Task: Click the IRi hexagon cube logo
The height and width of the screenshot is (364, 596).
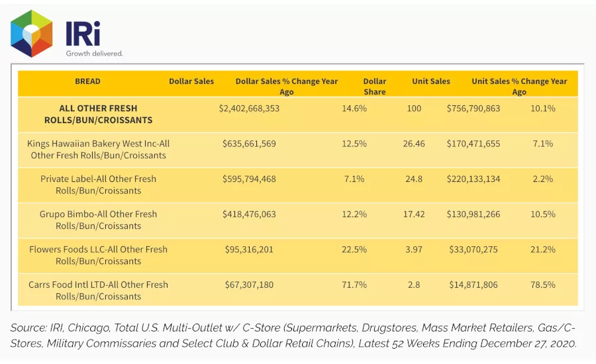Action: [32, 34]
